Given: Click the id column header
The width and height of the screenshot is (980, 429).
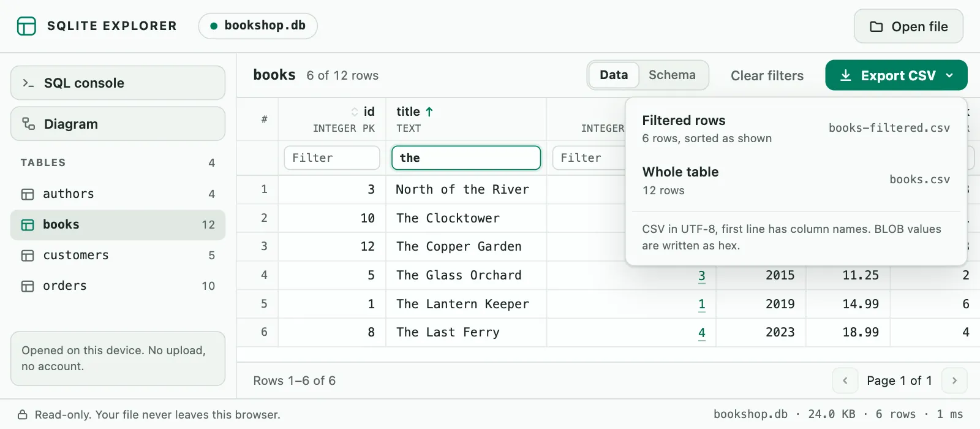Looking at the screenshot, I should click(332, 120).
